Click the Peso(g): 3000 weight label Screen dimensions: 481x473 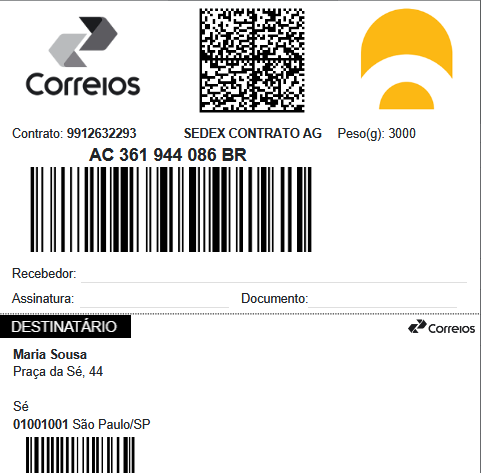[377, 134]
